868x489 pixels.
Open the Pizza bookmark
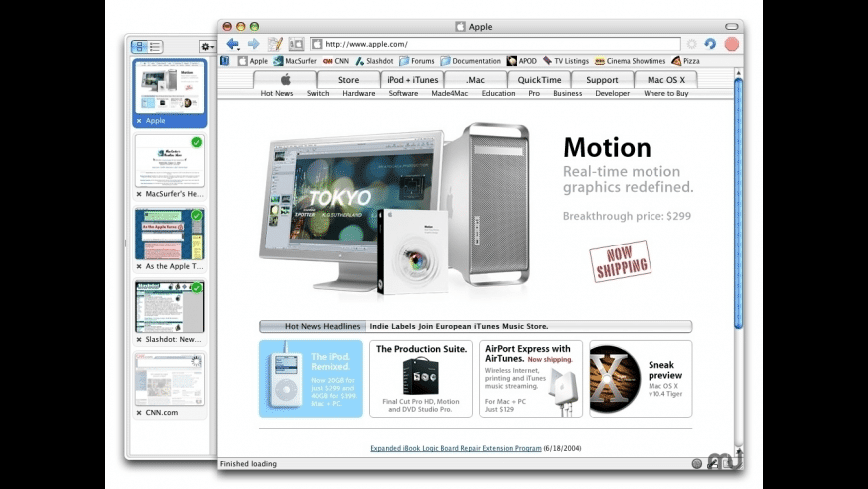point(685,61)
